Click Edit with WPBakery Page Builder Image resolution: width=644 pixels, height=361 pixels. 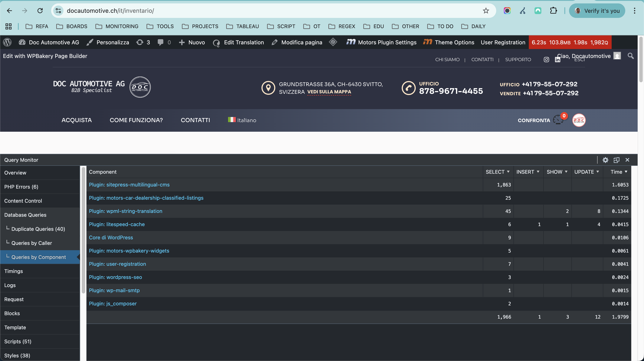[x=45, y=56]
